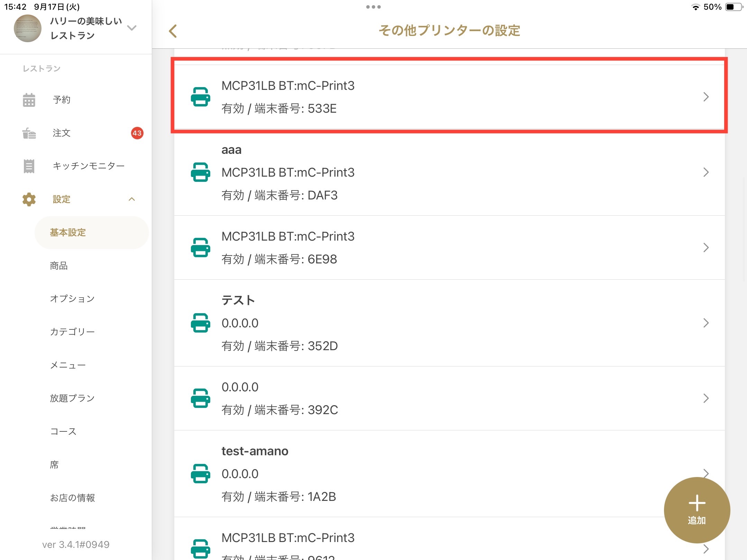The height and width of the screenshot is (560, 747).
Task: Expand chevron for terminal 533E printer
Action: click(706, 97)
